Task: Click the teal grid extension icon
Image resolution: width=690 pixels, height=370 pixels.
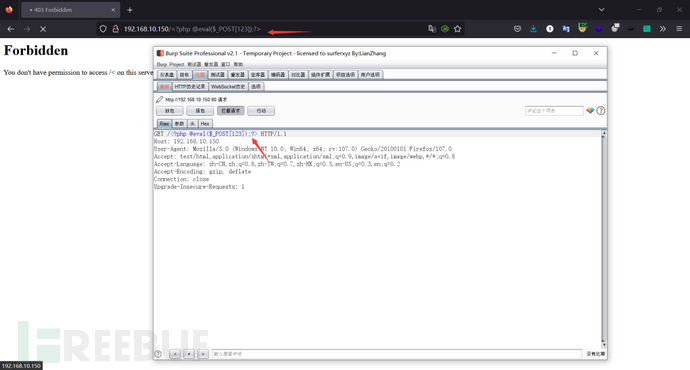Action: tap(647, 29)
